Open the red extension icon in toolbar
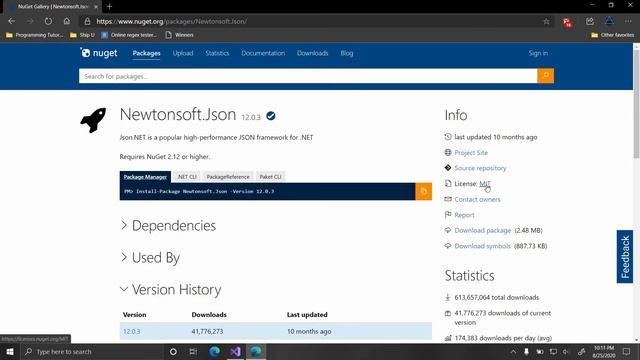Viewport: 640px width, 360px height. pyautogui.click(x=567, y=22)
